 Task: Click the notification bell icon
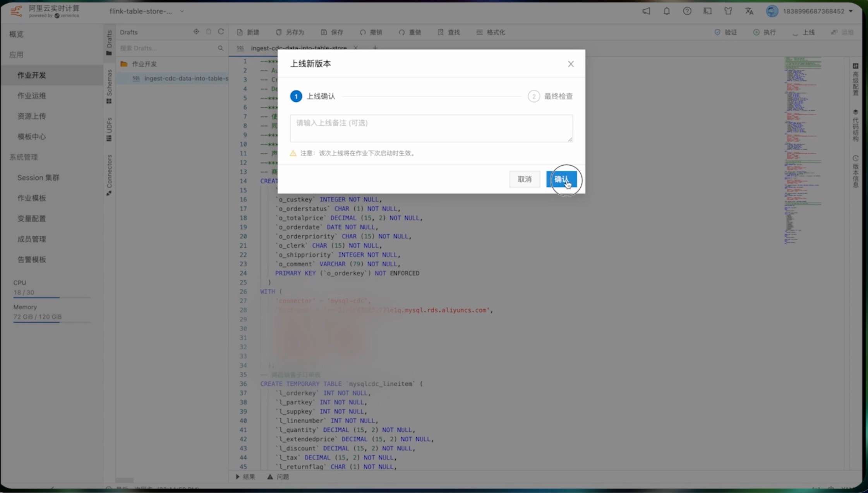click(x=666, y=11)
